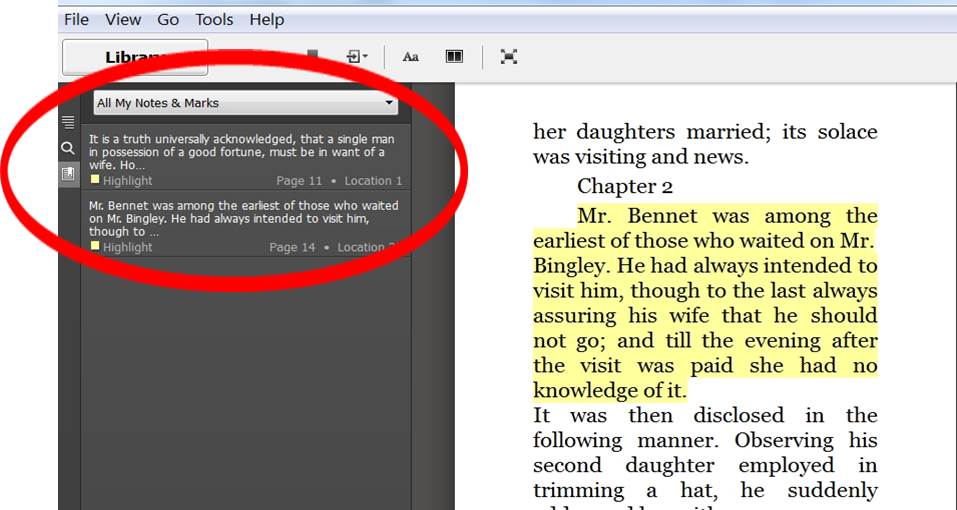Screen dimensions: 957x510
Task: Open the search panel in sidebar
Action: [68, 148]
